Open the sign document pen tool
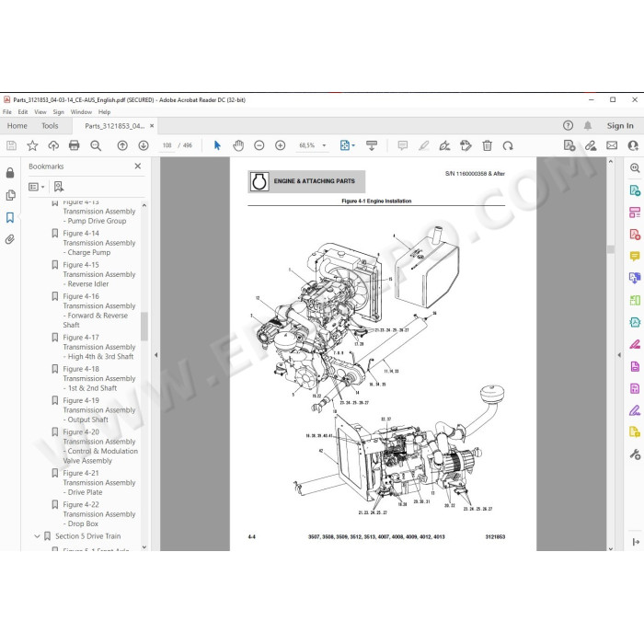The width and height of the screenshot is (644, 644). pos(444,145)
